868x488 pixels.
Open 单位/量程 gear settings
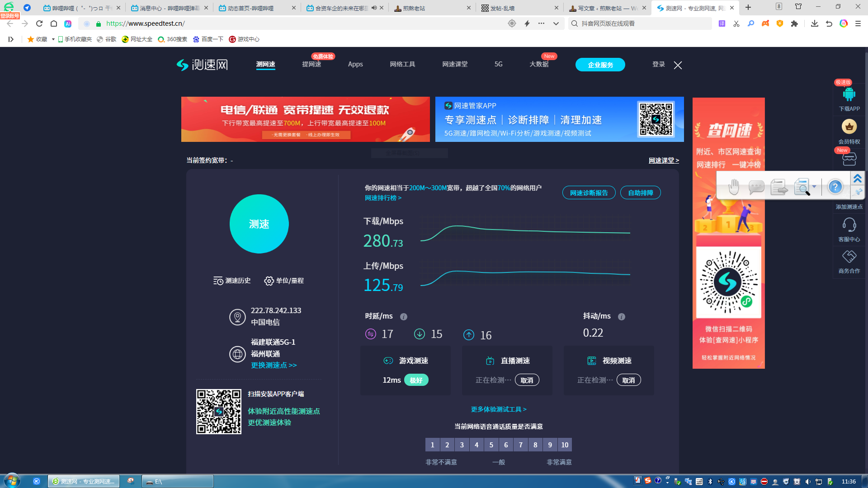tap(269, 281)
